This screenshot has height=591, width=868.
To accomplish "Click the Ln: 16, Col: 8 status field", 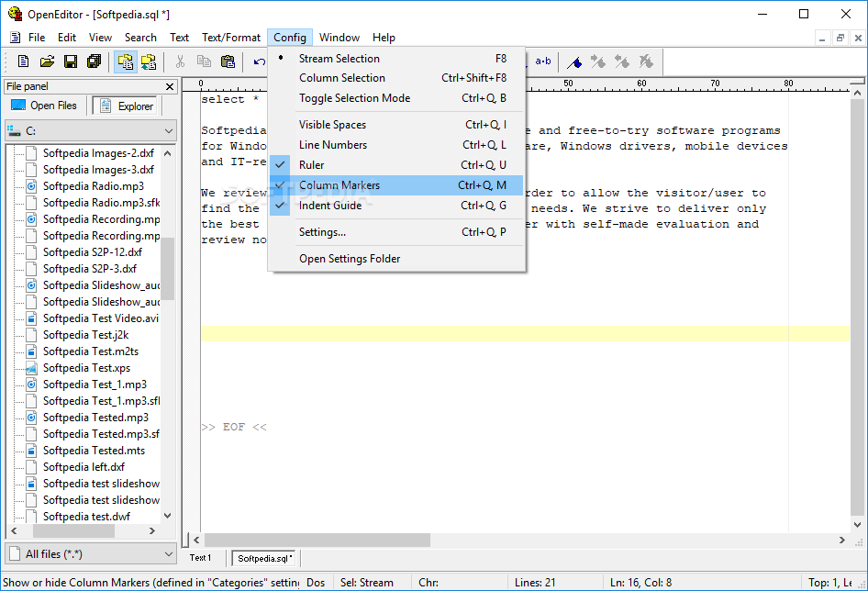I will 700,582.
